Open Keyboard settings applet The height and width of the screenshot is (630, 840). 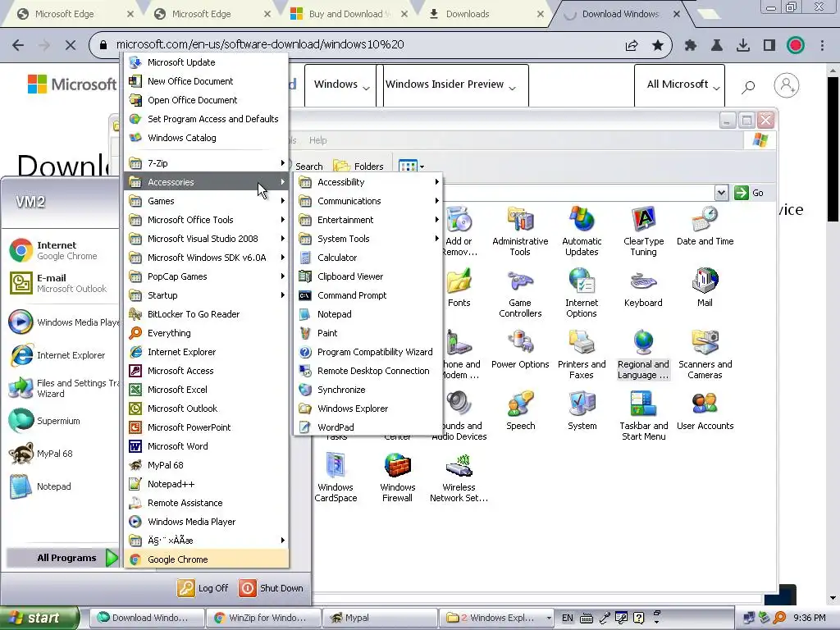(643, 288)
